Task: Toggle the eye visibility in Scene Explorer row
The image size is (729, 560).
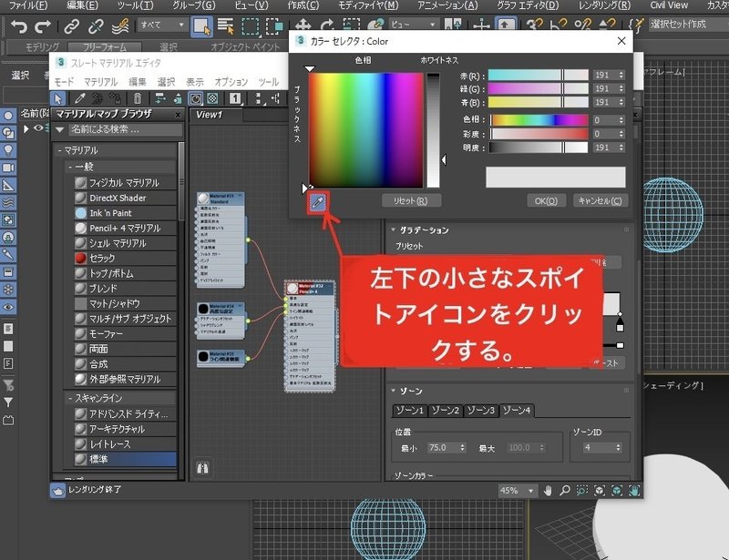Action: coord(38,128)
